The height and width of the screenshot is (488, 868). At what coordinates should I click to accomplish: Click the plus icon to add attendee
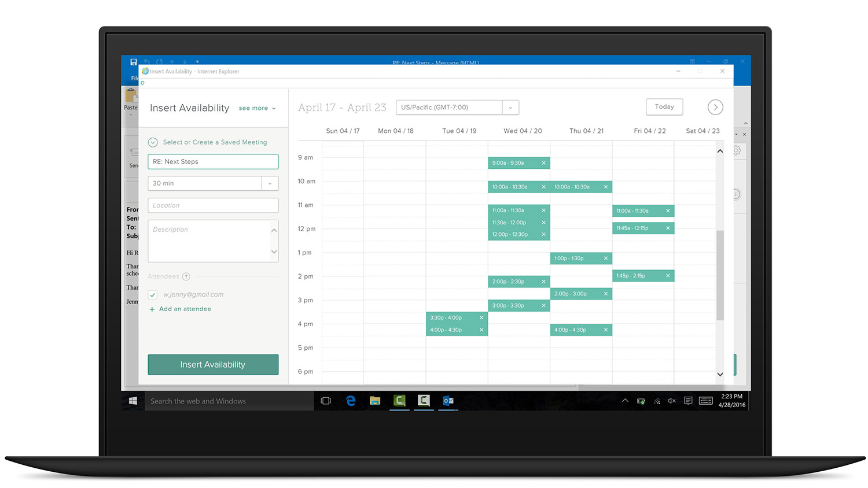[152, 309]
